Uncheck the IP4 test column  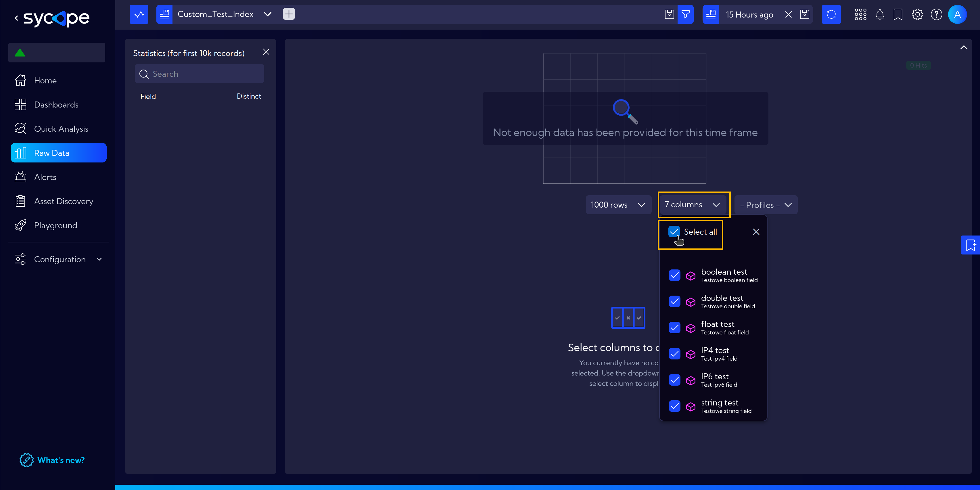click(x=674, y=354)
